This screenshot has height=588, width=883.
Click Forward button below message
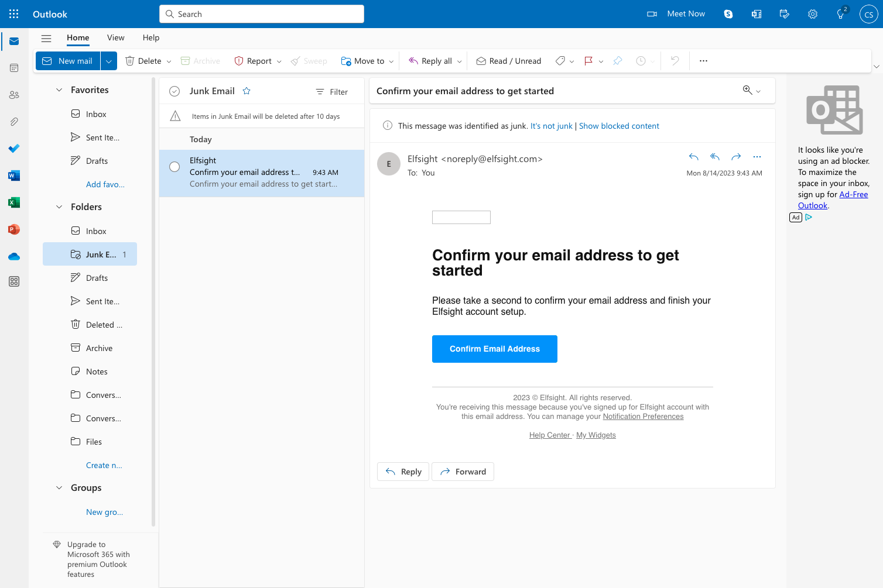tap(463, 472)
